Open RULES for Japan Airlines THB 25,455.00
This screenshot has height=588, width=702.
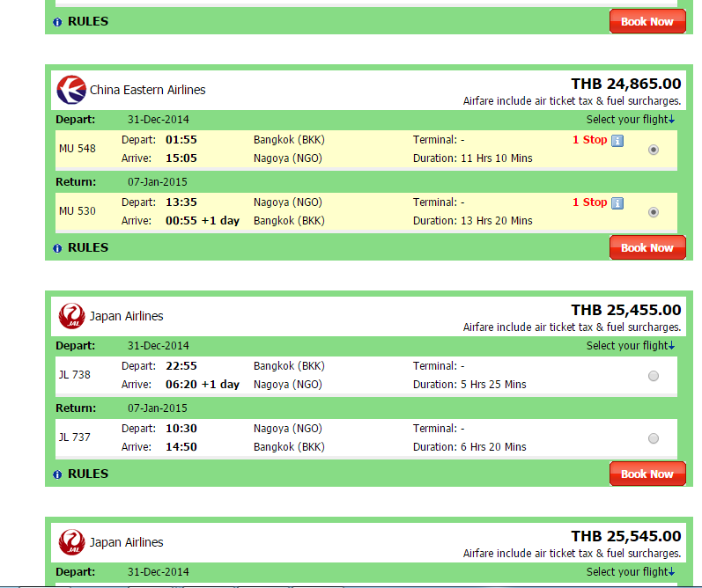[x=88, y=474]
